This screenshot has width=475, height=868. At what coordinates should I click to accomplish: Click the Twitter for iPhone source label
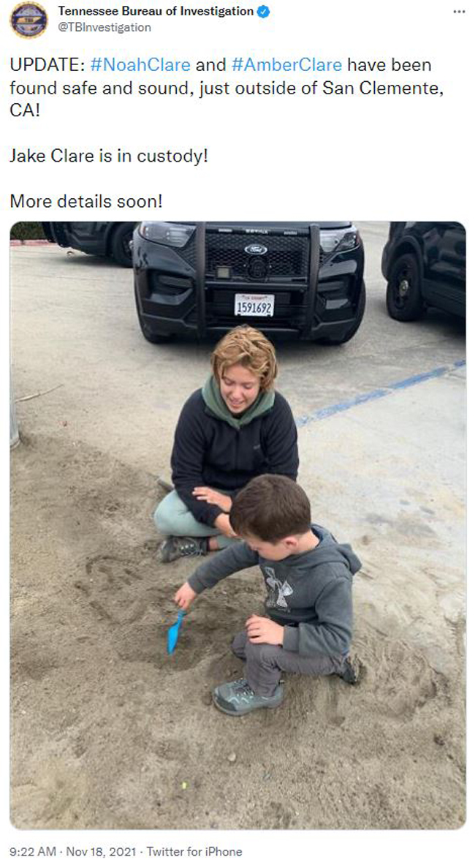[x=194, y=851]
